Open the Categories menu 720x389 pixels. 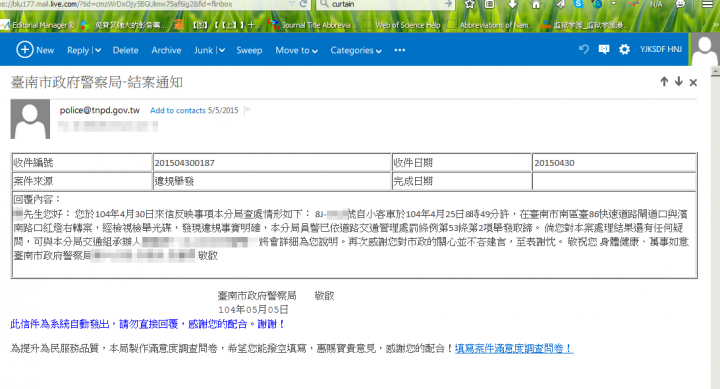tap(356, 50)
